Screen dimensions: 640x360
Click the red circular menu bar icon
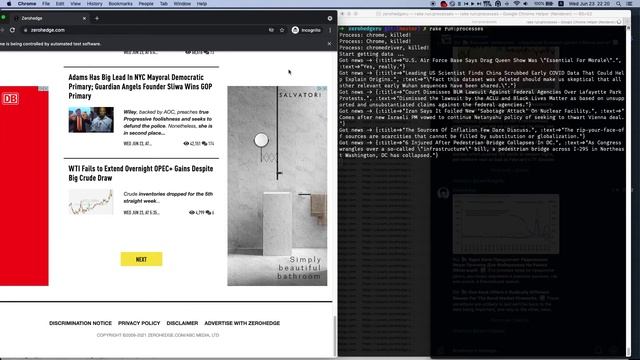pos(444,4)
